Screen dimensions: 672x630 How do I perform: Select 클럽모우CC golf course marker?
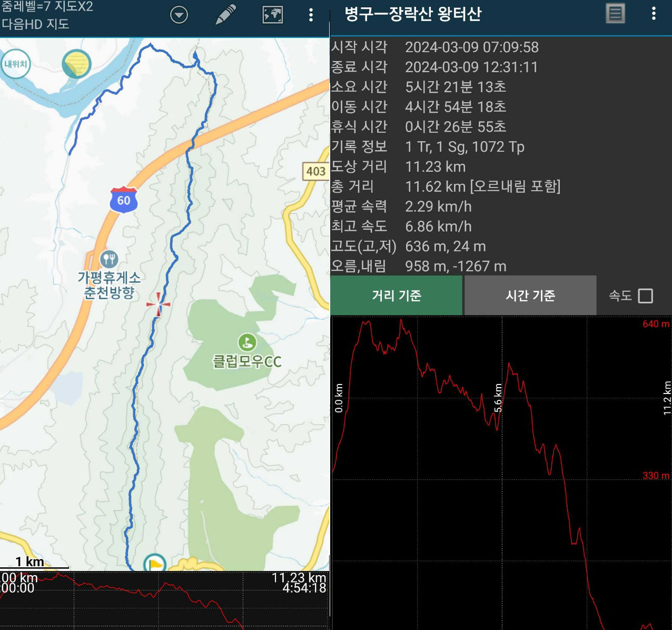[247, 342]
